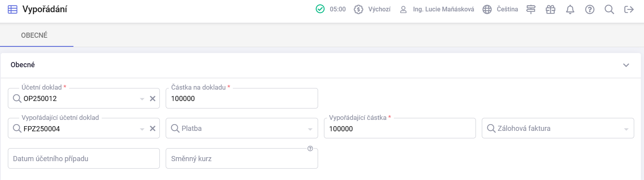This screenshot has width=644, height=180.
Task: Clear the Účetní doklad value OP250012
Action: 153,99
